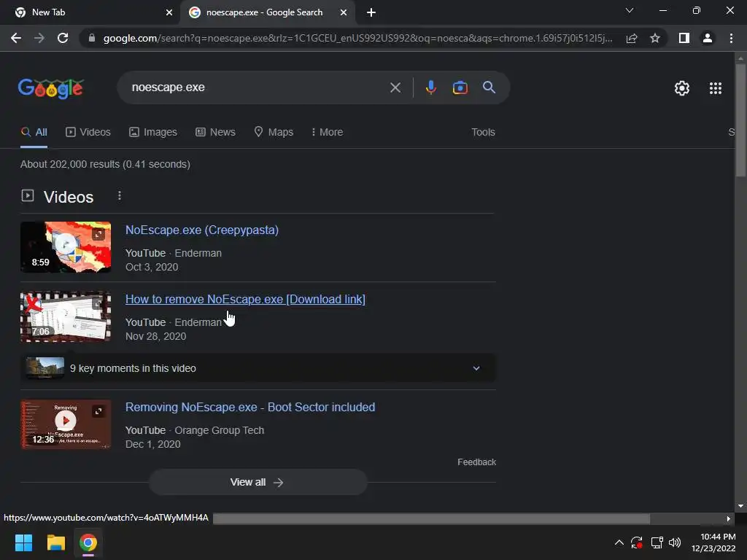Click the vertical page scrollbar thumb
Screen dimensions: 747x560
point(740,119)
